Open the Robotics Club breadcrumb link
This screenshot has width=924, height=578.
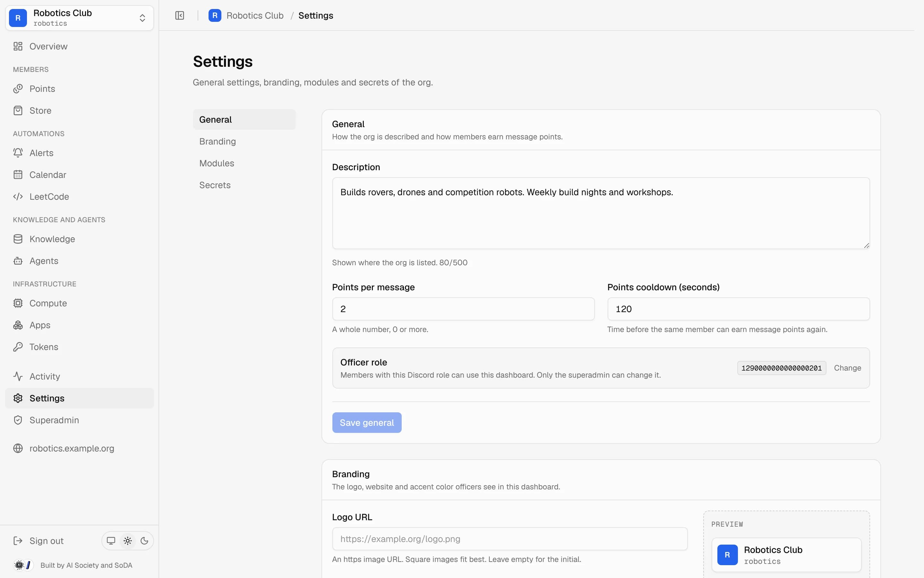[x=255, y=15]
